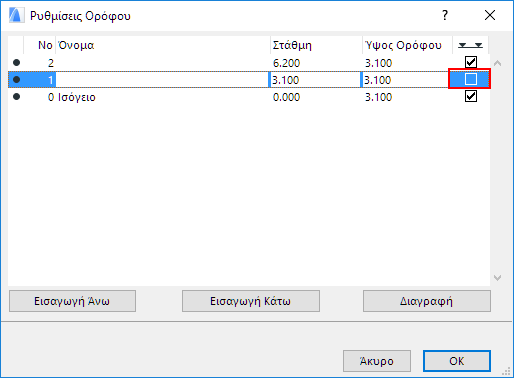This screenshot has width=514, height=378.
Task: Click Άκυρο to cancel
Action: tap(377, 361)
